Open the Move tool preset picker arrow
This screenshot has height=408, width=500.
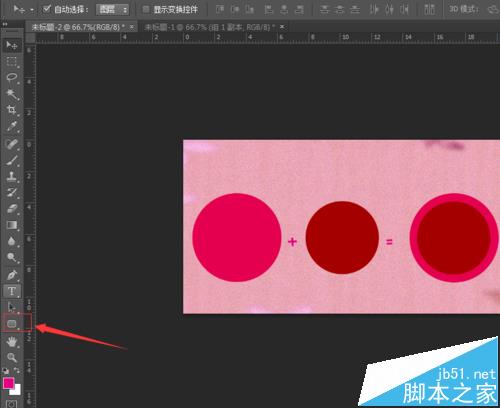pyautogui.click(x=32, y=10)
